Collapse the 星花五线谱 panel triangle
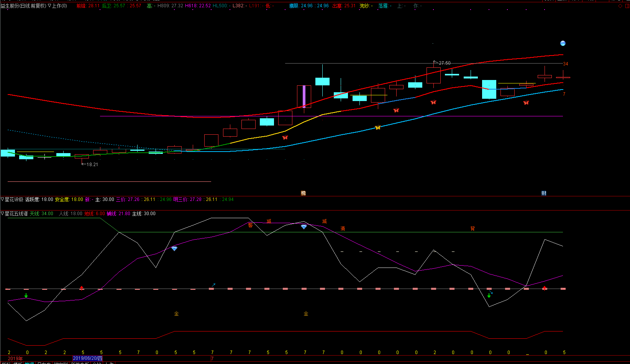This screenshot has width=630, height=364. point(2,214)
